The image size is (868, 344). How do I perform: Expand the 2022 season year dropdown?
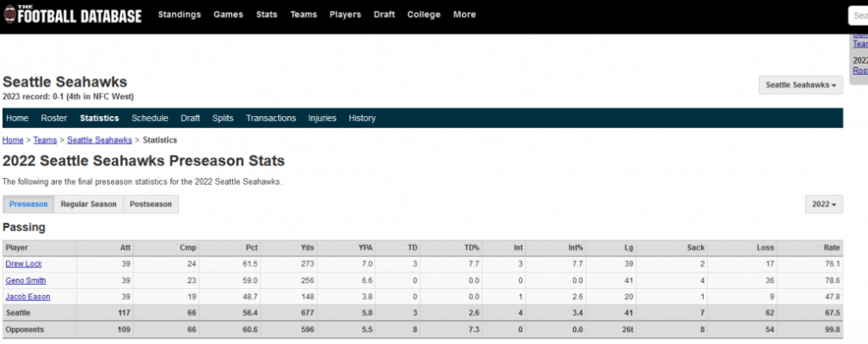click(824, 204)
